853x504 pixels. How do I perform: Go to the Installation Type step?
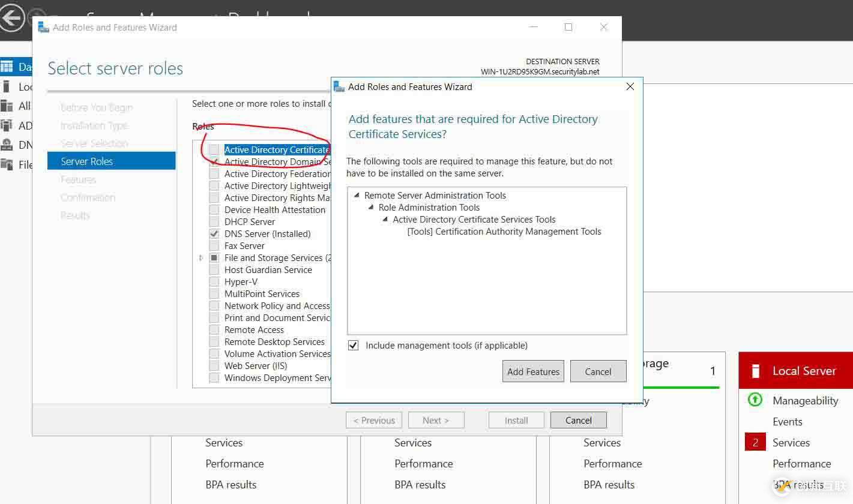coord(94,125)
